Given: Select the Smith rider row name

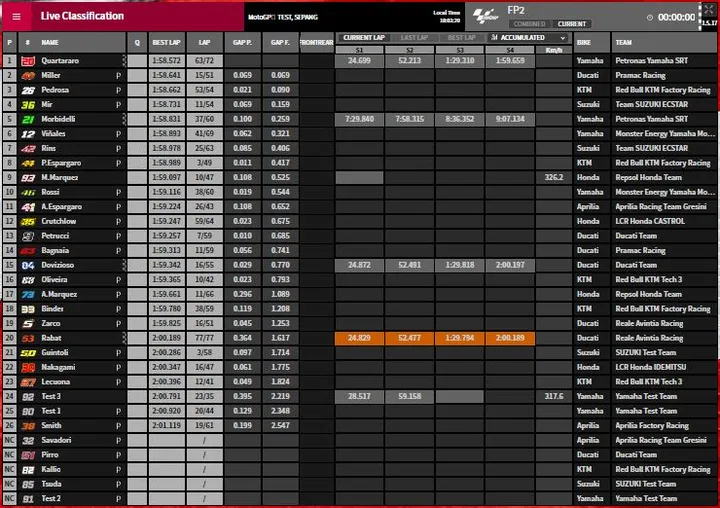Looking at the screenshot, I should (51, 426).
